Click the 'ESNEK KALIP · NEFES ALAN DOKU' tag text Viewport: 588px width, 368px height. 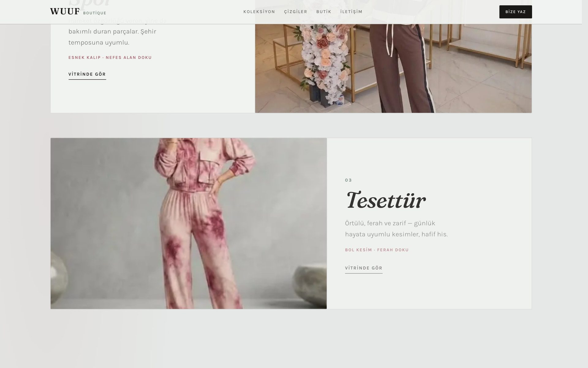[x=110, y=58]
